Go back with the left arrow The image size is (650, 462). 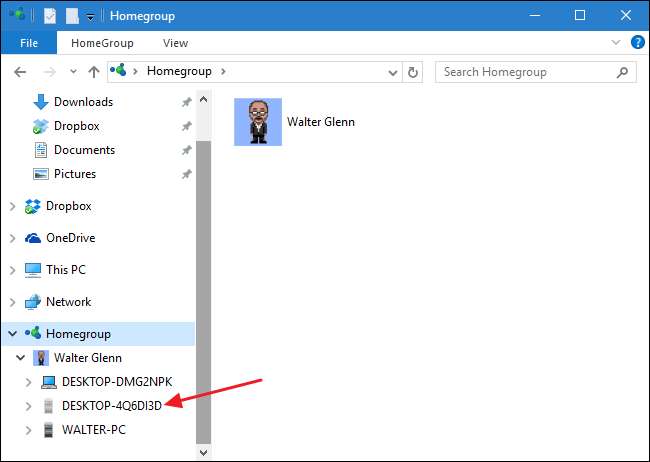tap(20, 72)
